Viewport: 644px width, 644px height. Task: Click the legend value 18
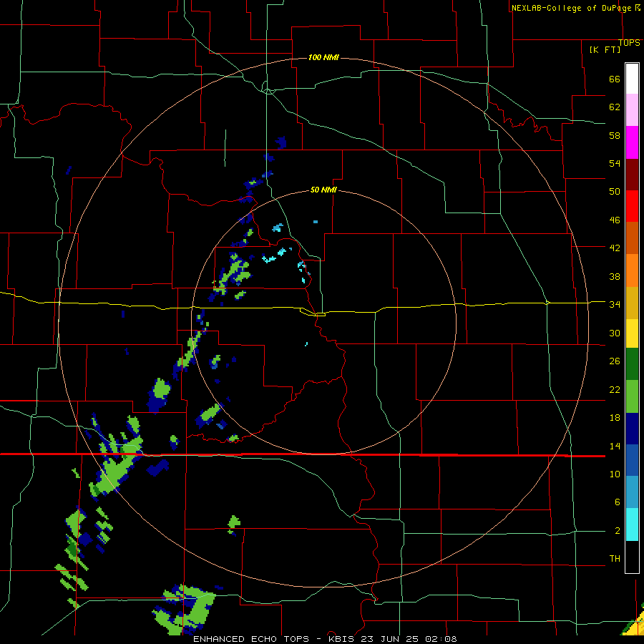coord(615,418)
